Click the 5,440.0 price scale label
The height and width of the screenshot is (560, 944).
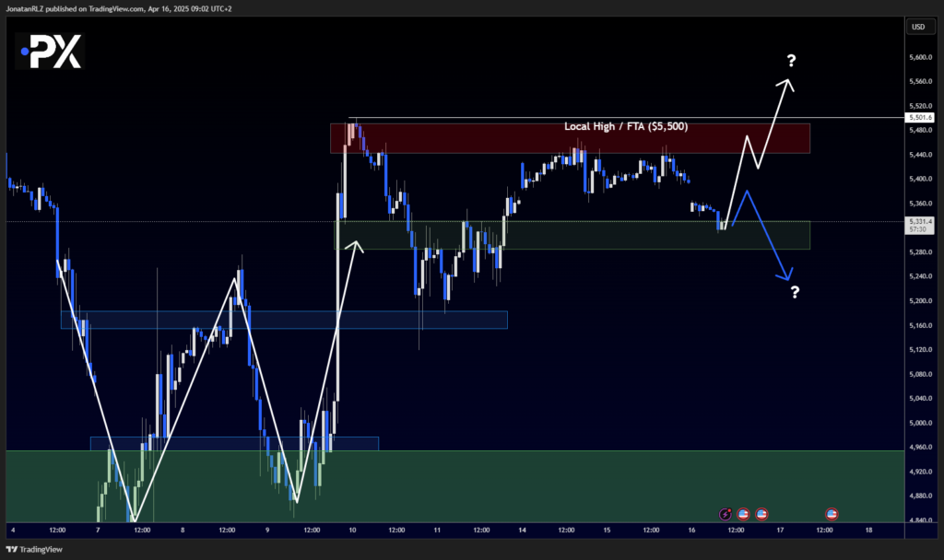point(921,155)
